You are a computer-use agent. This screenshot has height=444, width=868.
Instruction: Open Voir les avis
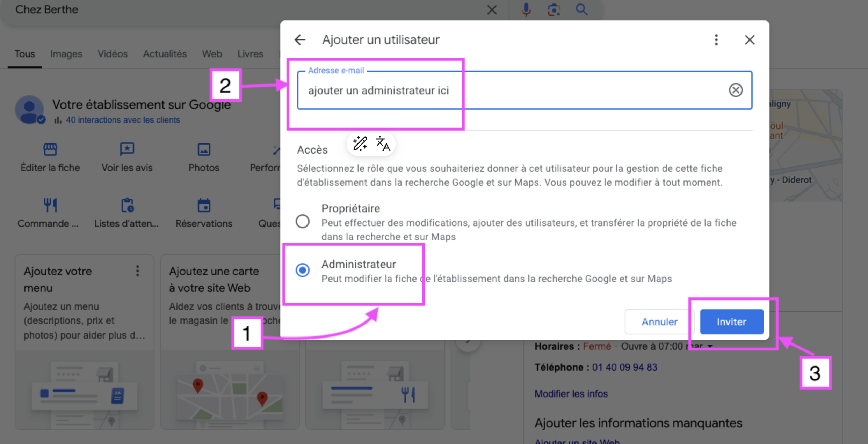pos(127,158)
